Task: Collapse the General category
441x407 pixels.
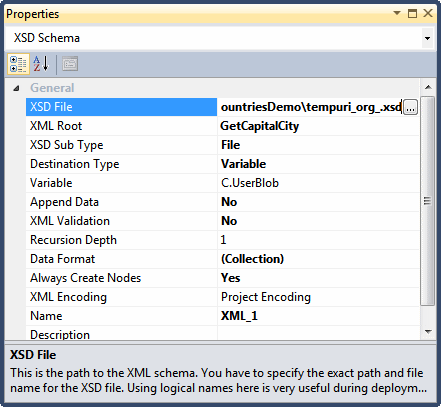Action: pos(16,88)
